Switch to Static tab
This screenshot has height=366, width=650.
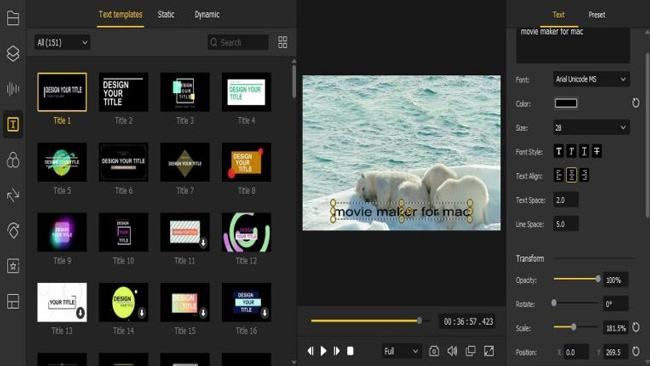[x=166, y=15]
